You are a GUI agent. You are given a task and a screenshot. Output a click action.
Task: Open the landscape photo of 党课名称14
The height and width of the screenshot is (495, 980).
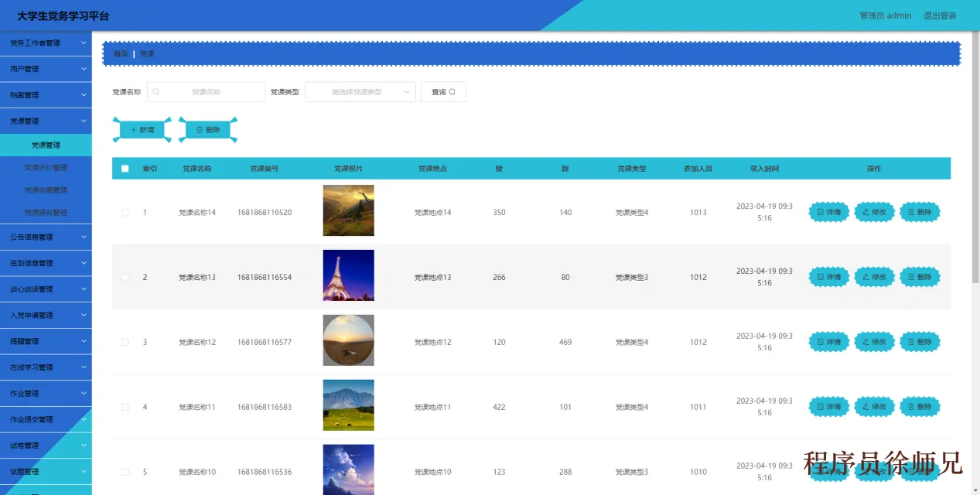348,210
